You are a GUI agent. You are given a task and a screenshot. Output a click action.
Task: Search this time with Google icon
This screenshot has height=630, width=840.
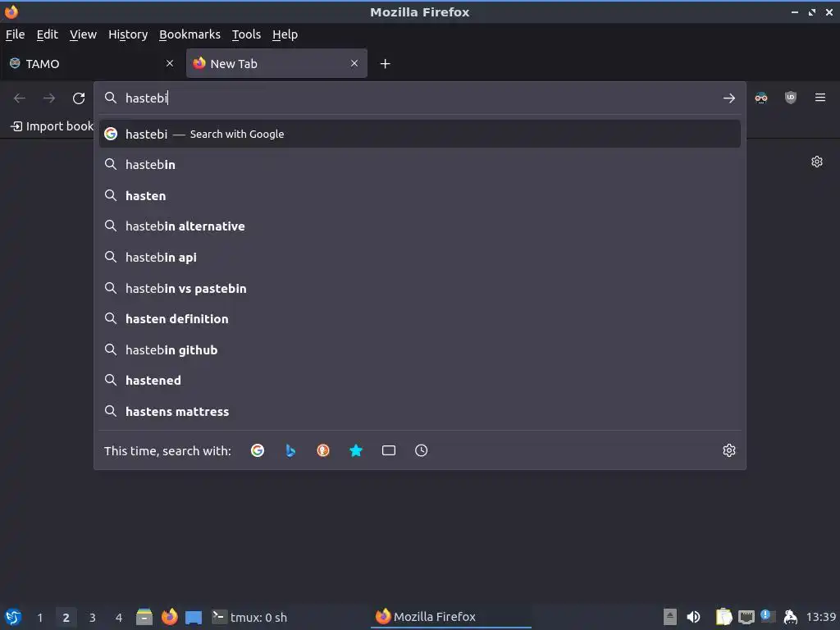click(x=258, y=450)
